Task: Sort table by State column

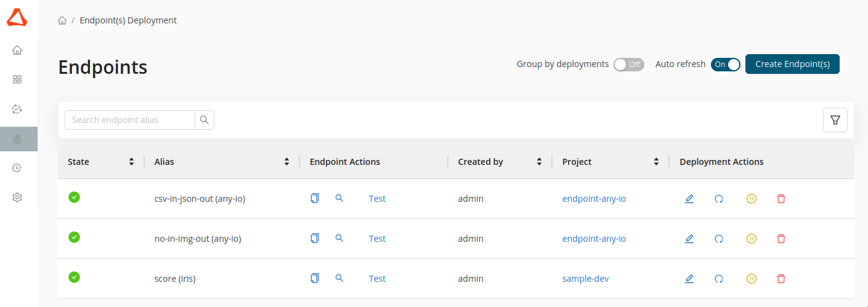Action: click(131, 162)
